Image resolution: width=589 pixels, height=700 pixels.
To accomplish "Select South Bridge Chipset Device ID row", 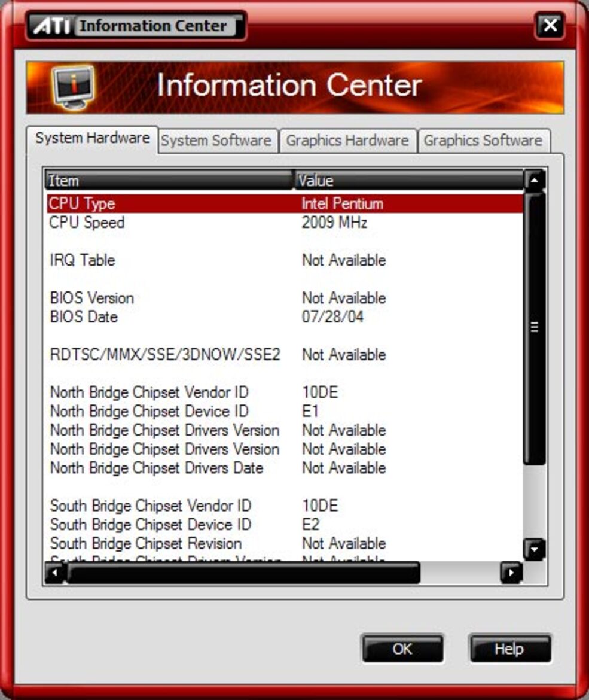I will point(285,525).
